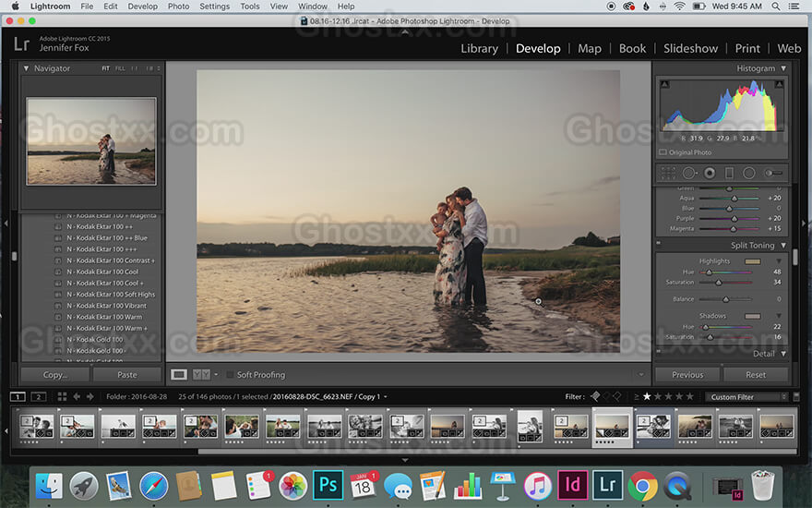Viewport: 812px width, 508px height.
Task: Go forward with filmstrip right arrow
Action: [90, 396]
